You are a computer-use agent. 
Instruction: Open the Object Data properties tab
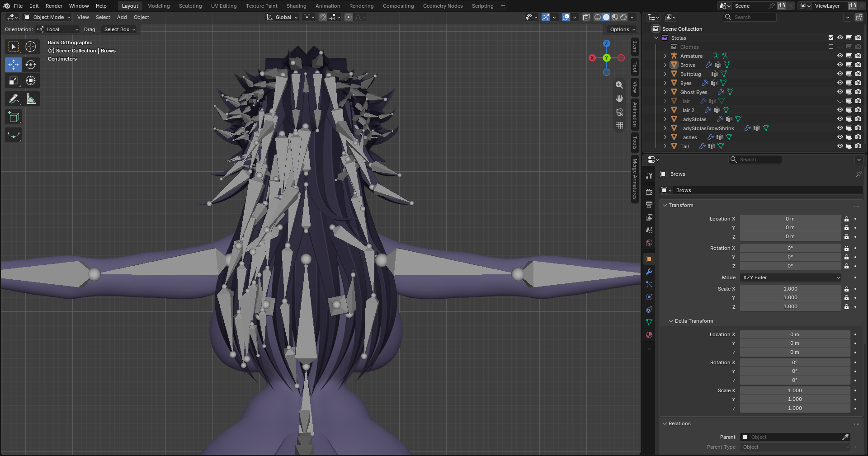[x=649, y=322]
